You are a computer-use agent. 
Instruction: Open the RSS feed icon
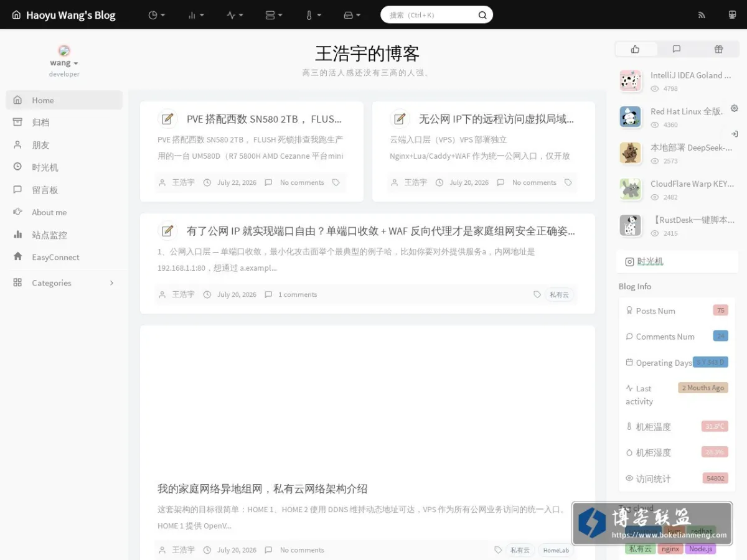[702, 15]
